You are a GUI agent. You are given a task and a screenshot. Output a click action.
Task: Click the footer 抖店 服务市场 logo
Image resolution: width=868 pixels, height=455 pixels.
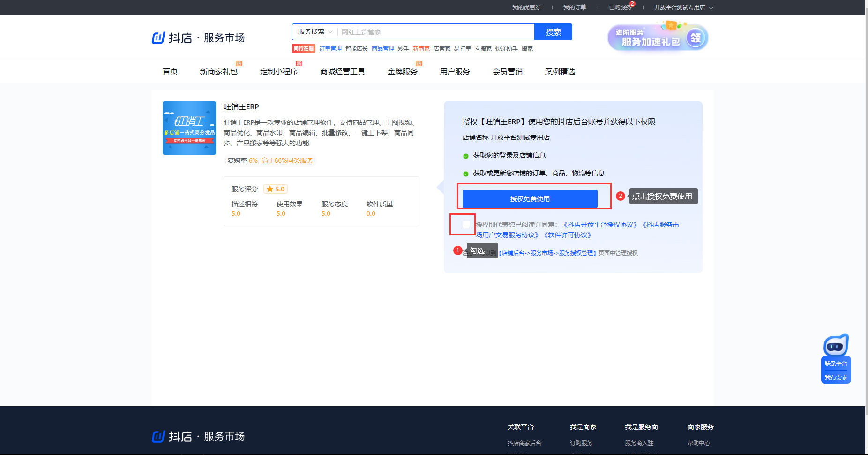tap(198, 437)
